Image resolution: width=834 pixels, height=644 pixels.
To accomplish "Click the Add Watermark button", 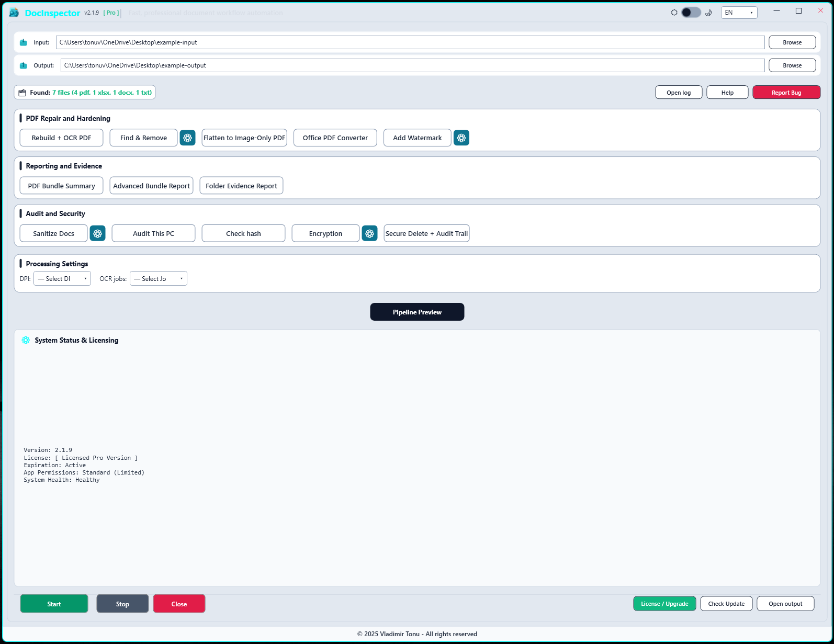I will coord(417,138).
